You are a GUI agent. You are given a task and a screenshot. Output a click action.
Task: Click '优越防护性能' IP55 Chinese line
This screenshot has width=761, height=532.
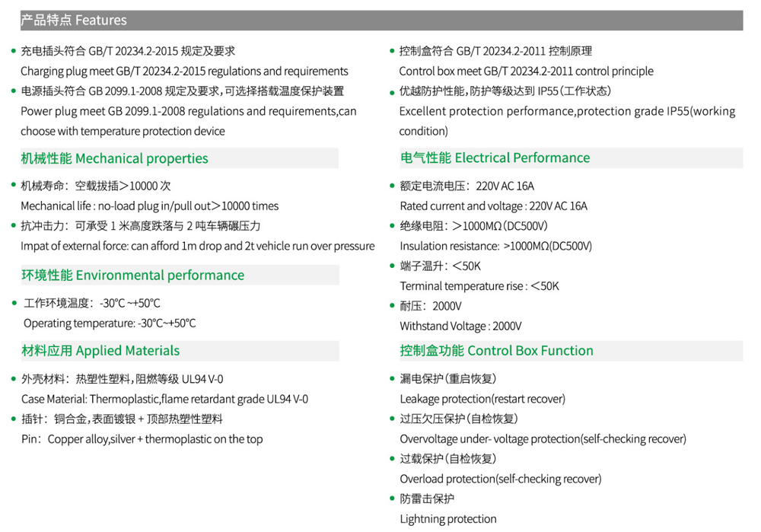505,91
